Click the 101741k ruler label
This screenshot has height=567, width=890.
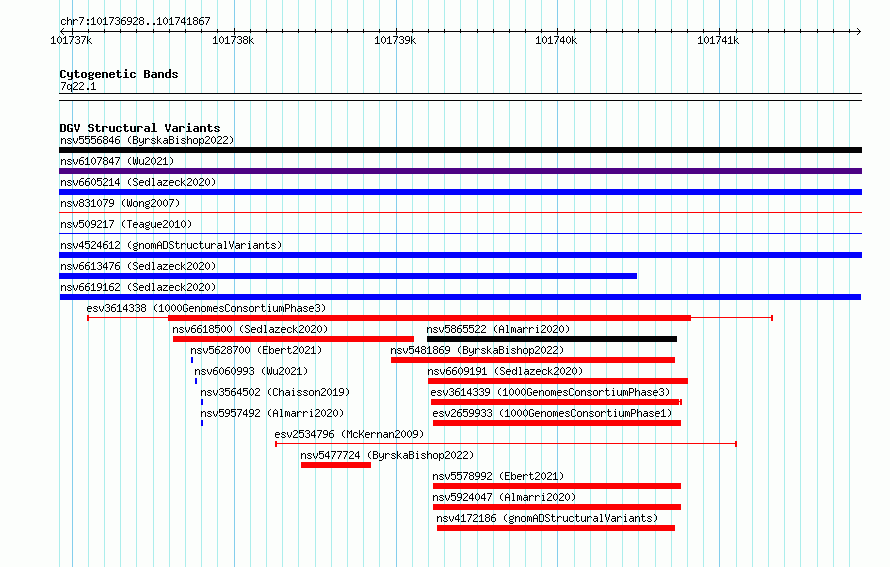(718, 40)
